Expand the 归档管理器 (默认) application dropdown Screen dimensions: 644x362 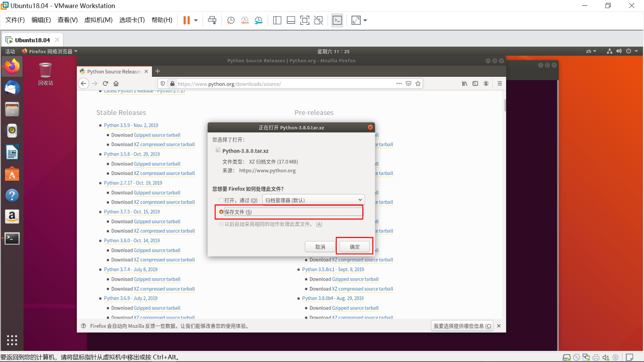coord(314,200)
